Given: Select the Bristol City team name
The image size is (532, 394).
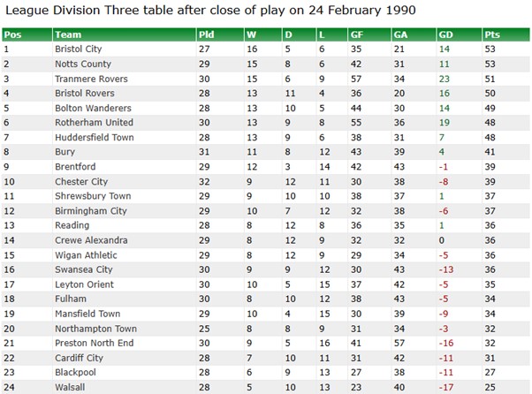Looking at the screenshot, I should coord(79,49).
